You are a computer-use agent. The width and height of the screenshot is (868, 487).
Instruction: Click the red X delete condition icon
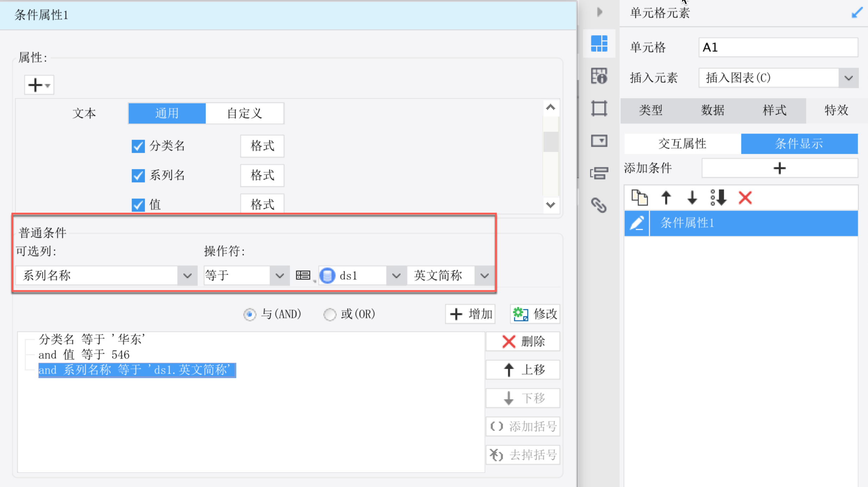(745, 197)
